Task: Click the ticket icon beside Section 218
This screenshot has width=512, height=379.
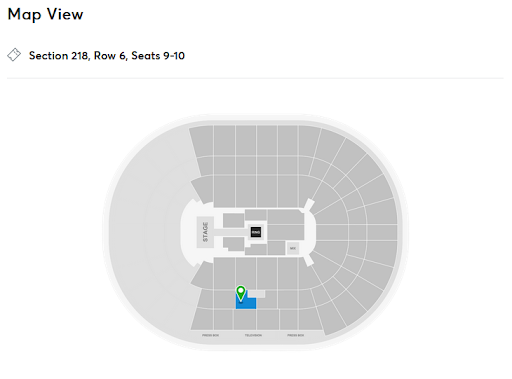Action: pyautogui.click(x=14, y=55)
